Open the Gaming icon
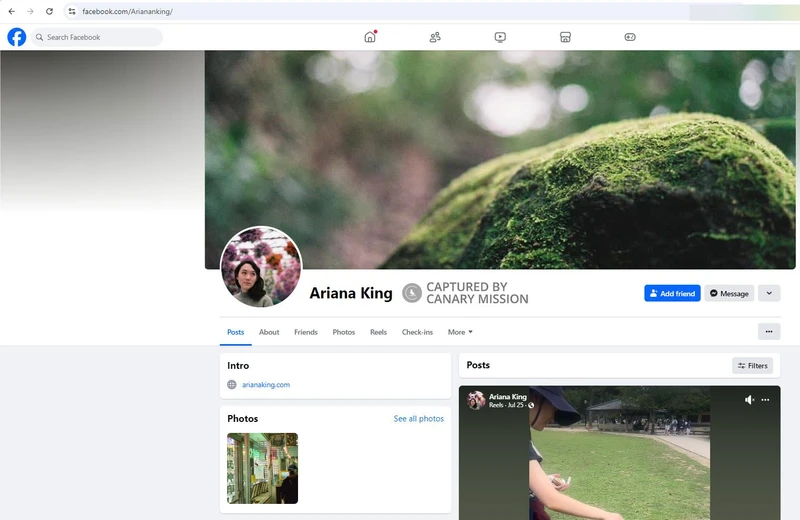 point(630,37)
